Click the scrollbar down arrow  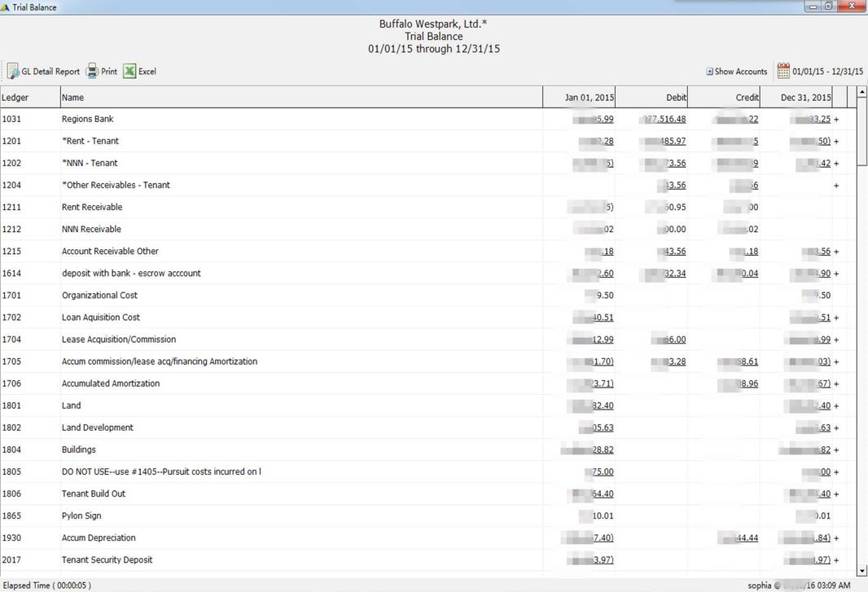coord(862,572)
